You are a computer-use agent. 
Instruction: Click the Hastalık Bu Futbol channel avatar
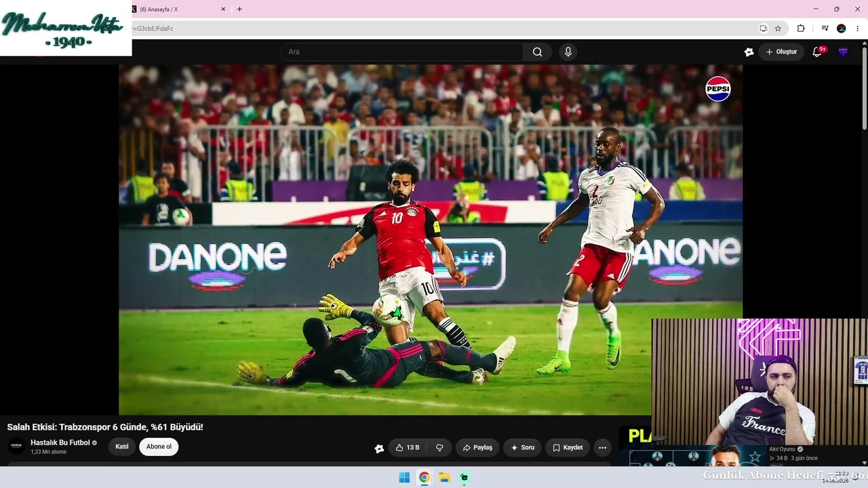(16, 446)
